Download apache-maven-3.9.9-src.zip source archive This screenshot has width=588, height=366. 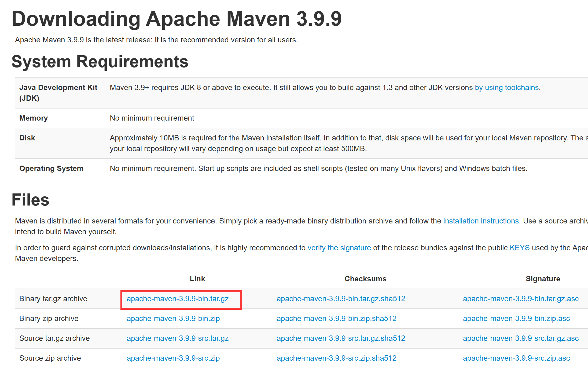[x=173, y=358]
